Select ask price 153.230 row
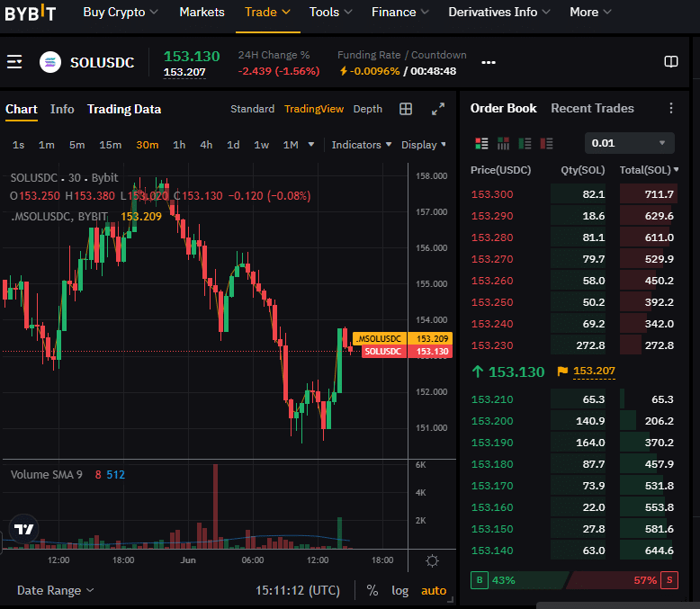The height and width of the screenshot is (609, 700). 574,345
